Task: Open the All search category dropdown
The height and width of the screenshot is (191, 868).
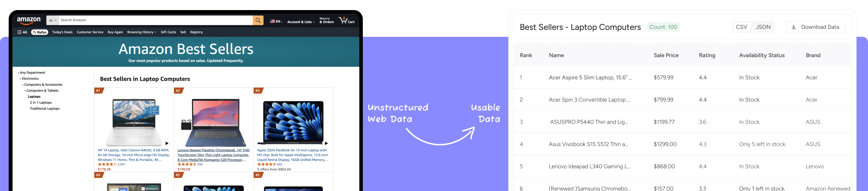Action: pos(53,20)
